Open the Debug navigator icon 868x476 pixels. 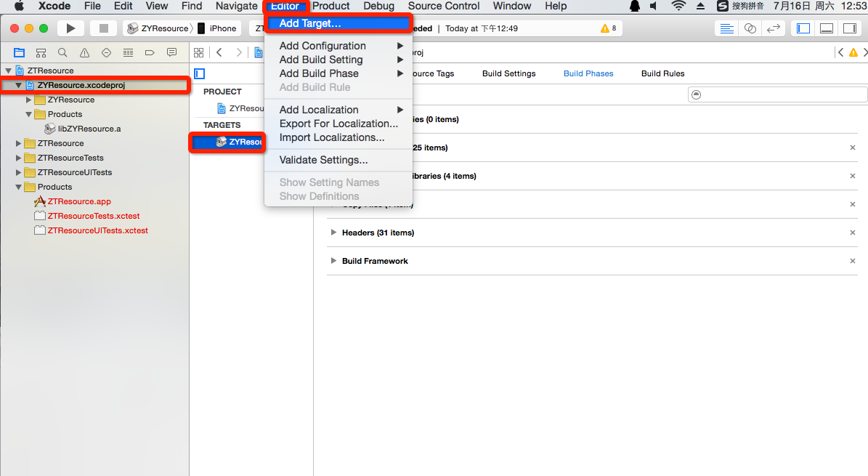pos(128,52)
